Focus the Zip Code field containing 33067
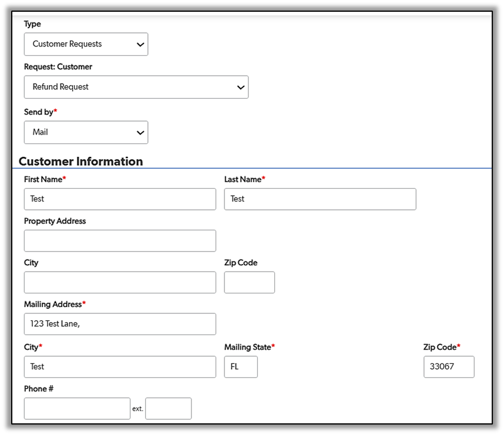The height and width of the screenshot is (435, 504). (x=448, y=367)
